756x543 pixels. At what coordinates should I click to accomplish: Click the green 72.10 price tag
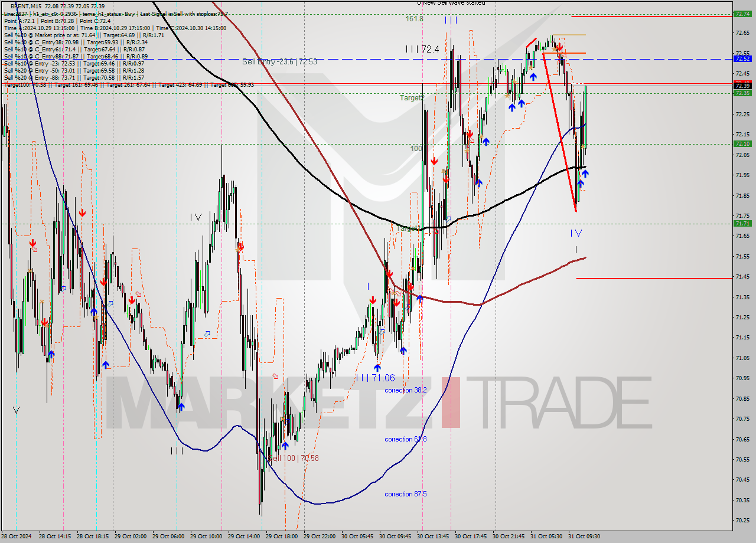coord(742,143)
